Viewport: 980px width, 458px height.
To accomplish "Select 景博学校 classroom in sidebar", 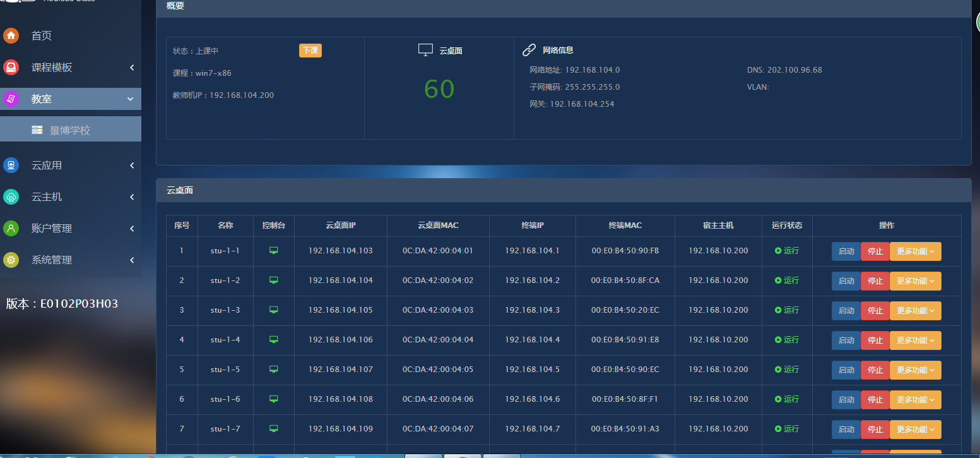I will (x=70, y=130).
